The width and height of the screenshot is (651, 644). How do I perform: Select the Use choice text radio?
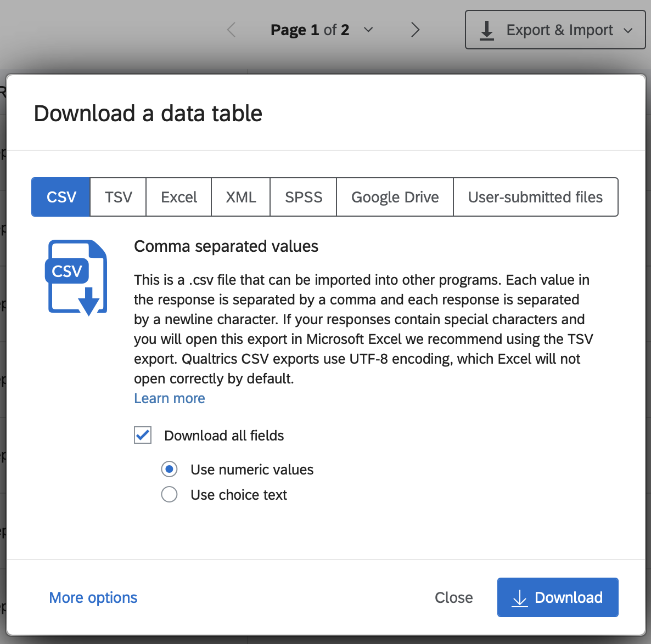[169, 495]
